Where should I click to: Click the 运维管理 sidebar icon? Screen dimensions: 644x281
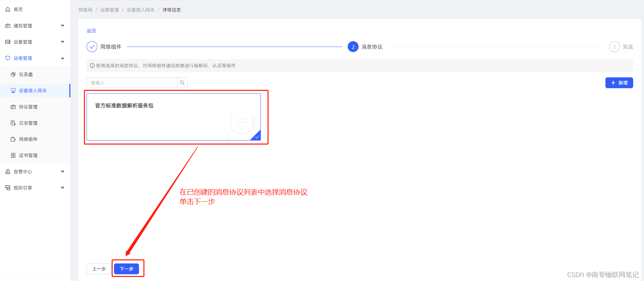8,58
